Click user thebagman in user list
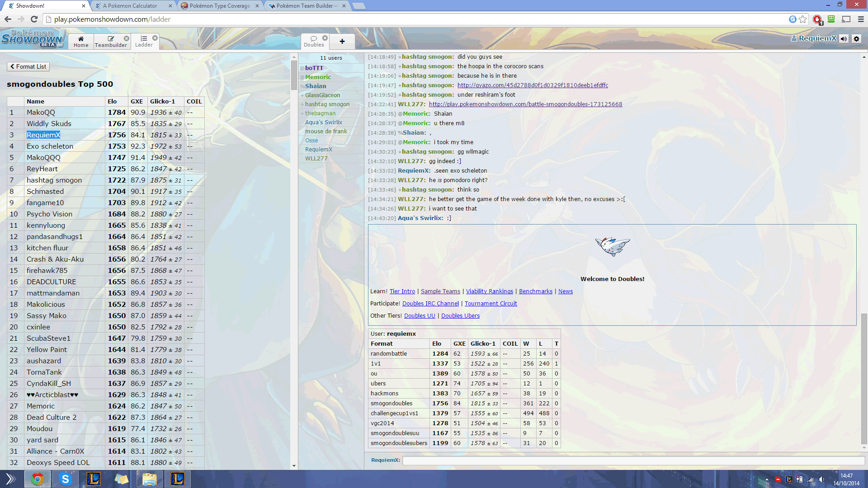The width and height of the screenshot is (868, 488). pos(320,113)
